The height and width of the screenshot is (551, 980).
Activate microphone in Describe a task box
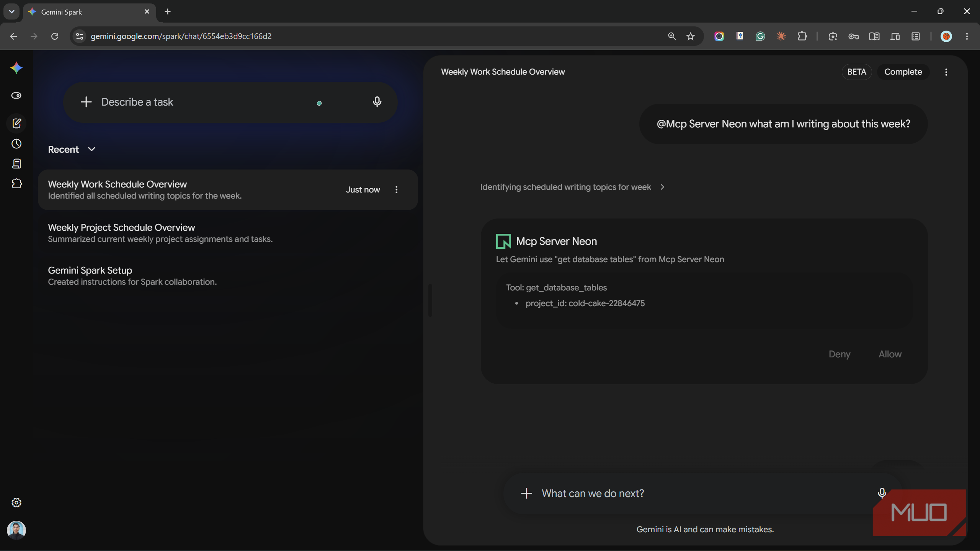click(377, 102)
